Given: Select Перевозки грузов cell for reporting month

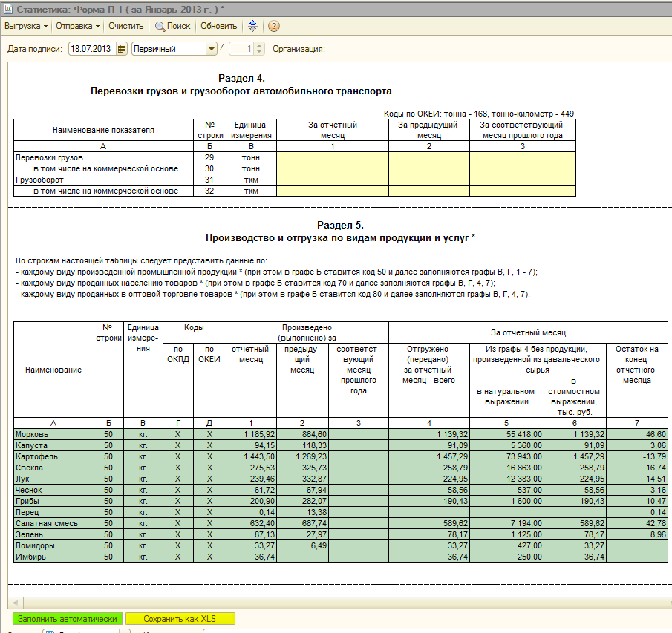Looking at the screenshot, I should click(x=333, y=157).
